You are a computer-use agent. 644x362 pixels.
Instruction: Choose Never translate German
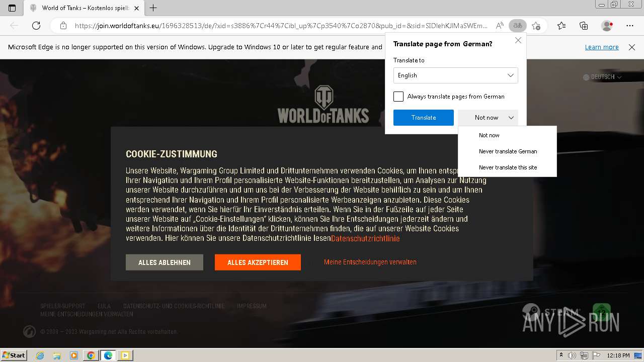[508, 151]
